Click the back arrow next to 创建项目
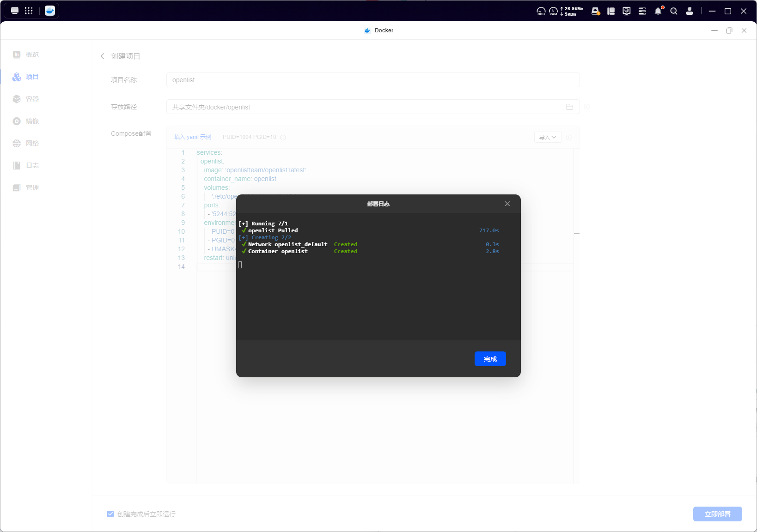 [103, 56]
